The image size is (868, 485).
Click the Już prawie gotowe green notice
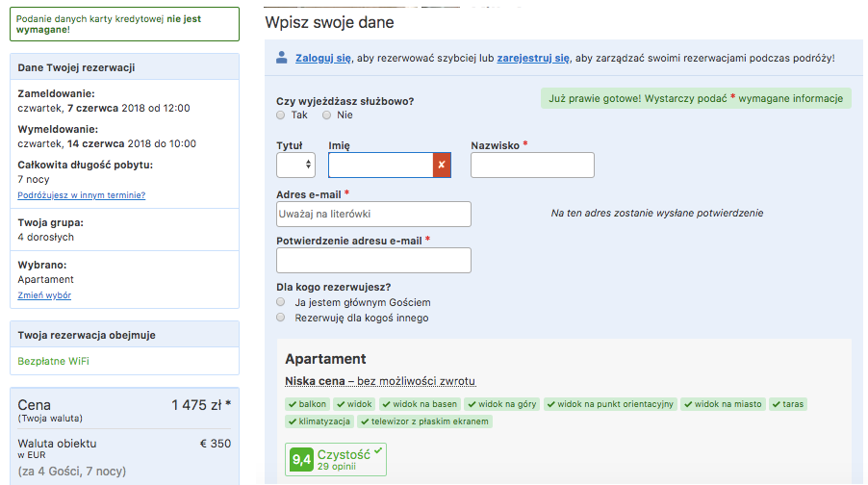click(696, 98)
